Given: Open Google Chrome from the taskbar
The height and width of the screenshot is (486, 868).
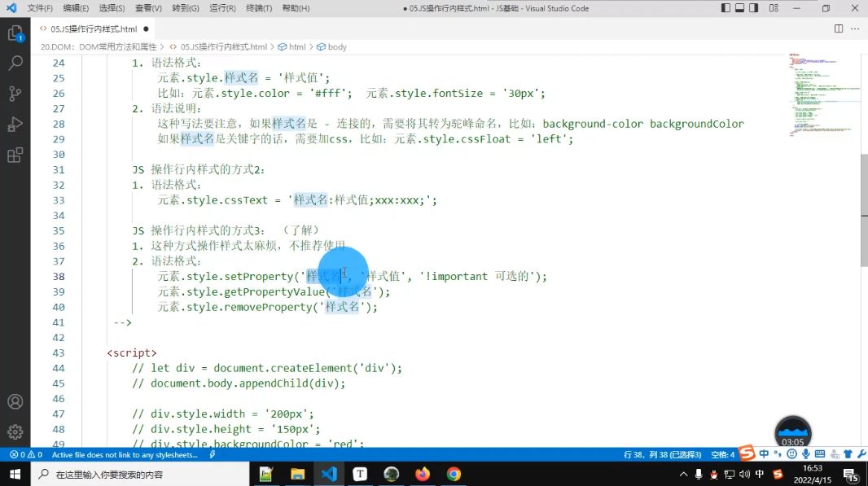Looking at the screenshot, I should tap(454, 475).
